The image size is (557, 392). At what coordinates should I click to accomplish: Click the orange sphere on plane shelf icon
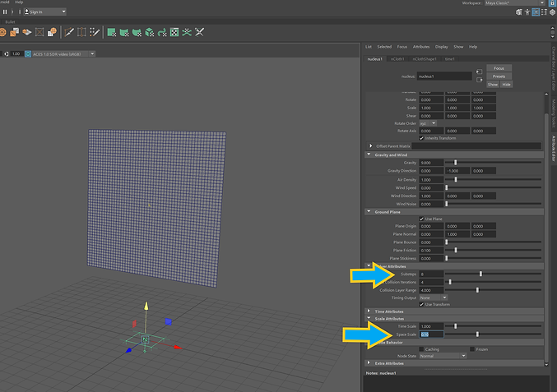coord(27,32)
